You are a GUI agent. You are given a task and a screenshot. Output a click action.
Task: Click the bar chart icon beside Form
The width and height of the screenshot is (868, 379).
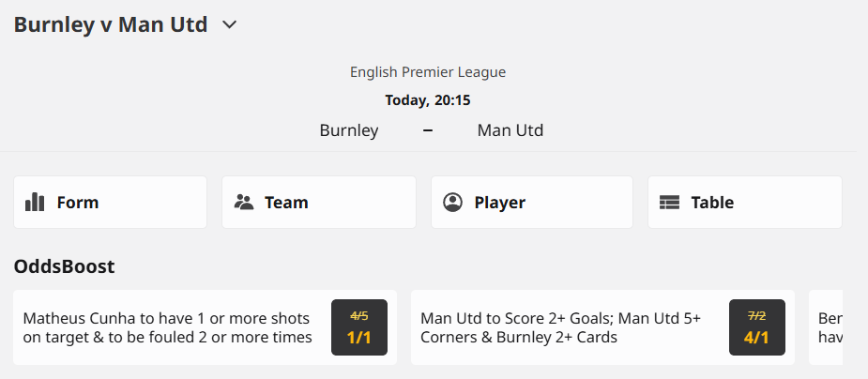pos(35,202)
